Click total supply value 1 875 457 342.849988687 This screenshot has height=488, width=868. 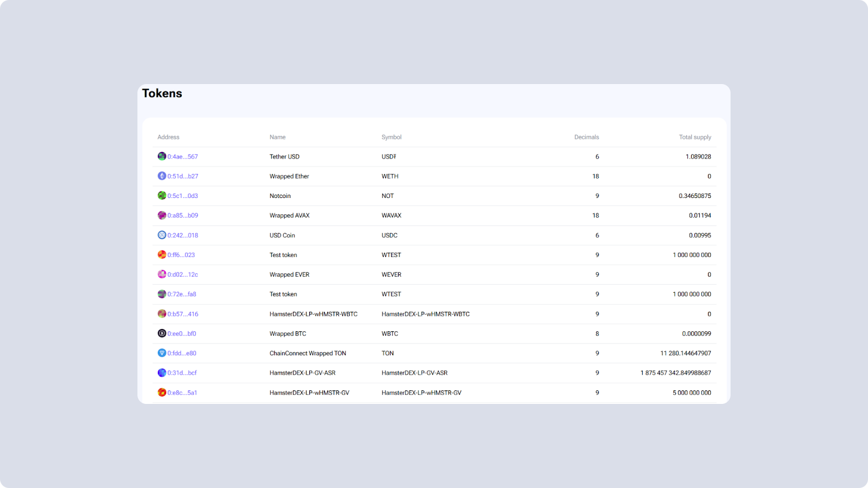tap(676, 373)
